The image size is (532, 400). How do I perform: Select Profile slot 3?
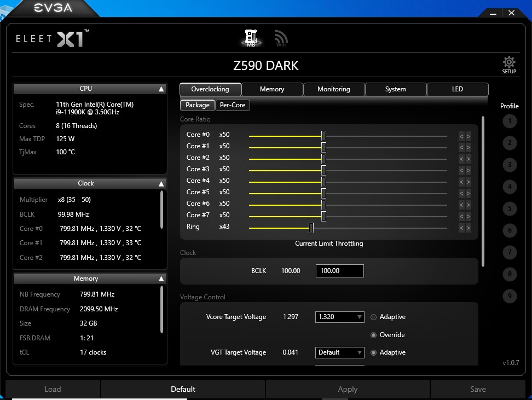pyautogui.click(x=509, y=165)
